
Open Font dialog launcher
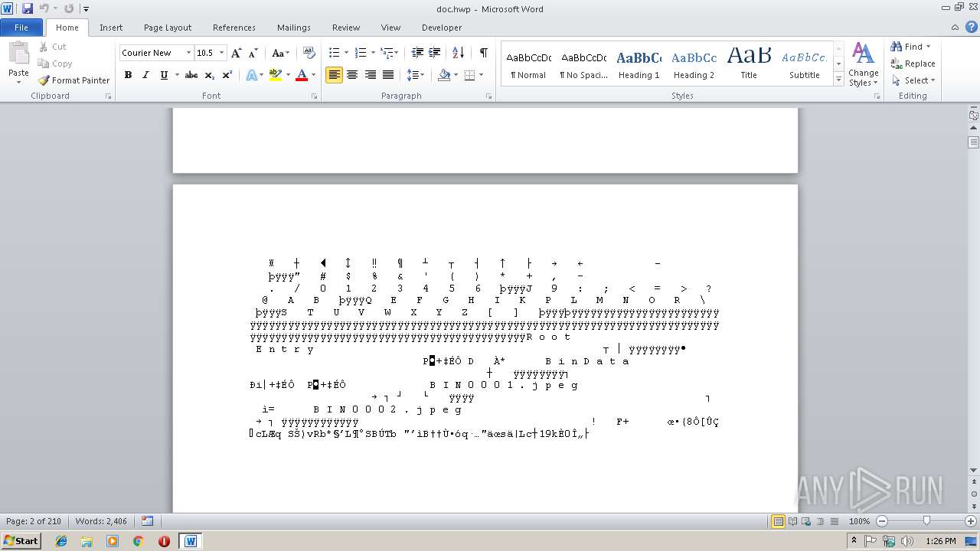click(x=314, y=96)
